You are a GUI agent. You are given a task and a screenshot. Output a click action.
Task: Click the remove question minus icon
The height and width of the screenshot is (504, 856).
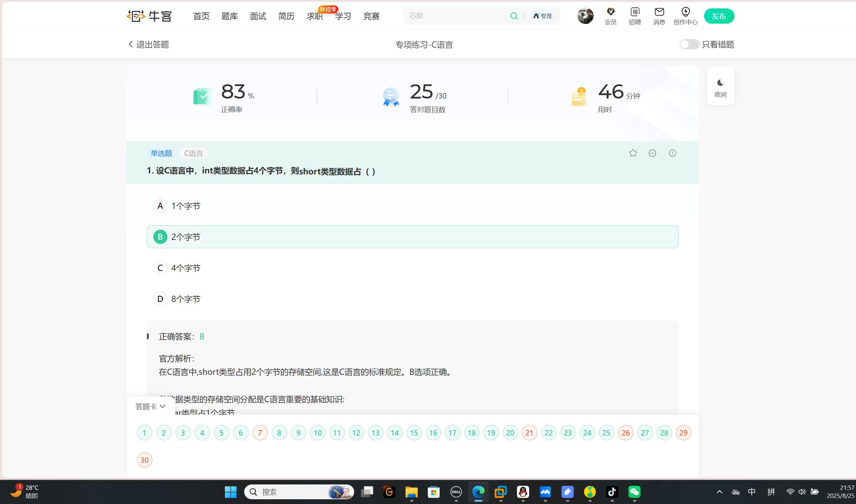(x=652, y=153)
